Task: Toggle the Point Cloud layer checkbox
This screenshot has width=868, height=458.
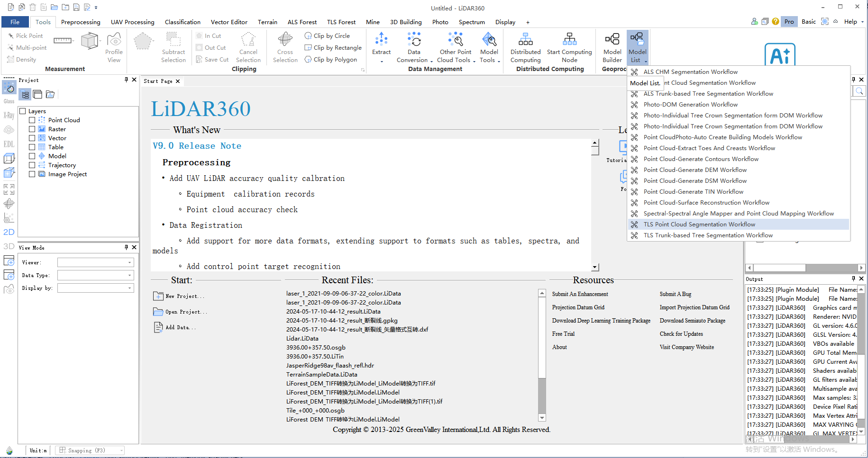Action: (x=32, y=120)
